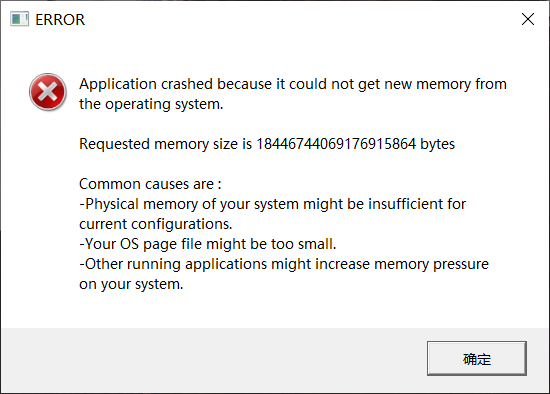This screenshot has width=550, height=394.
Task: Click the empty title bar area
Action: [x=302, y=19]
